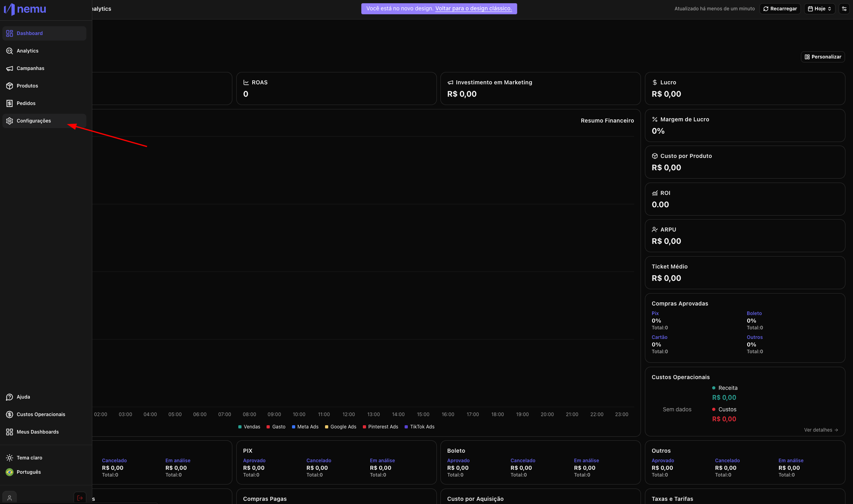Image resolution: width=853 pixels, height=504 pixels.
Task: Select Dashboard in sidebar menu
Action: [x=29, y=33]
